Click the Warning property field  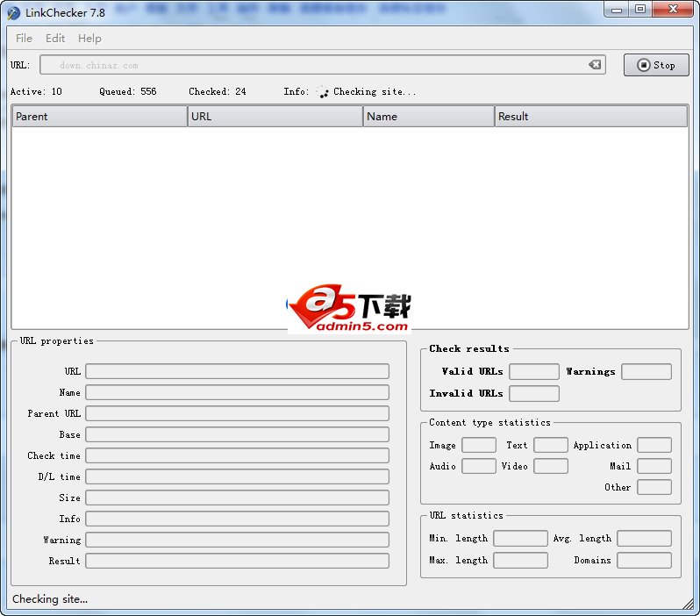(237, 540)
